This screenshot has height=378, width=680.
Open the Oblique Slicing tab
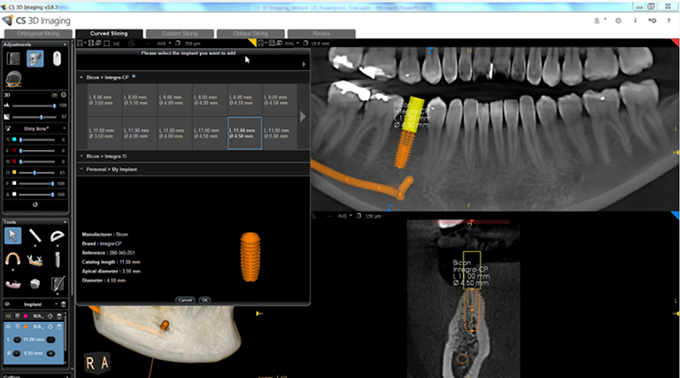point(250,33)
